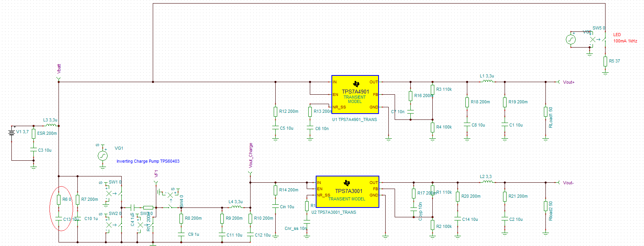Click the C3 10u capacitor
The height and width of the screenshot is (246, 644).
pos(34,150)
